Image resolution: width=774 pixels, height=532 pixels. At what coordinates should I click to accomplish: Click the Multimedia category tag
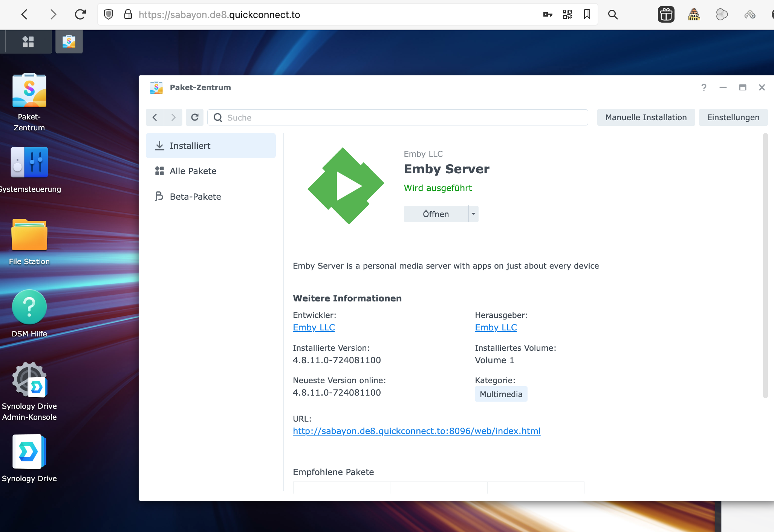point(500,394)
